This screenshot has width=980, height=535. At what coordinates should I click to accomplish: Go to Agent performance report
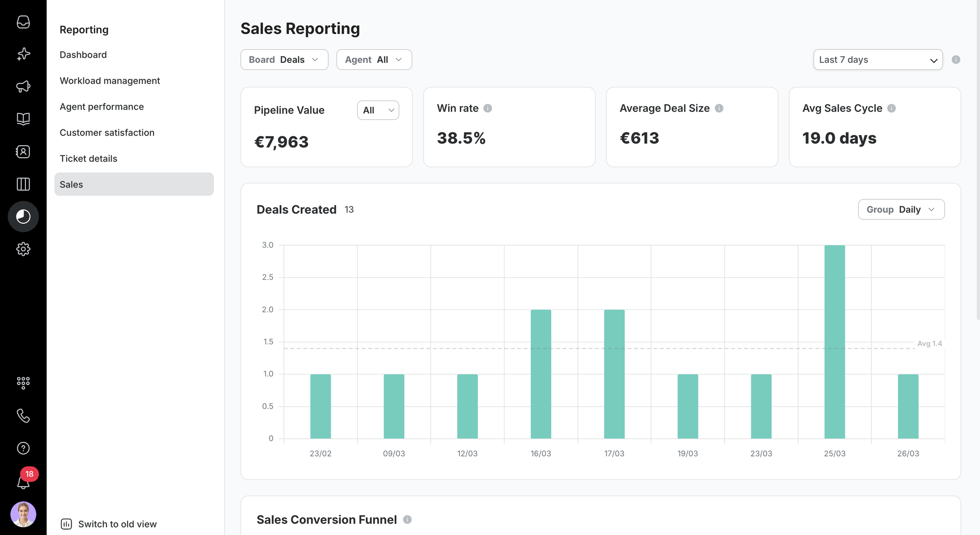pyautogui.click(x=101, y=106)
